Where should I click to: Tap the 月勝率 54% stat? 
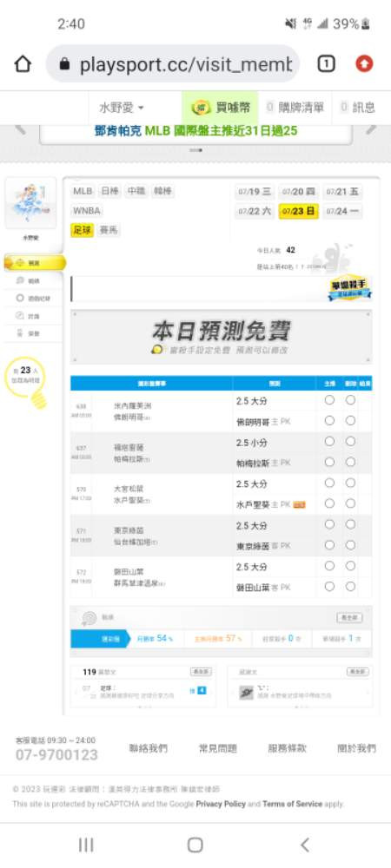[155, 638]
